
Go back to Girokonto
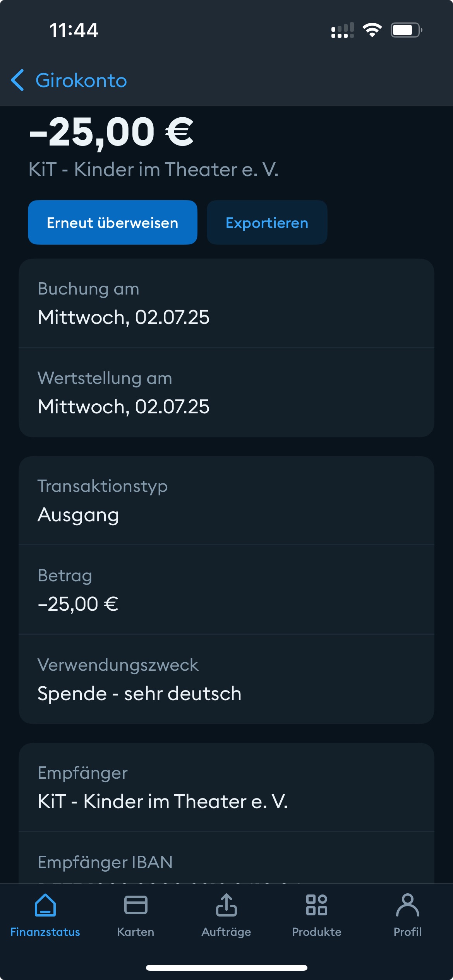[81, 81]
